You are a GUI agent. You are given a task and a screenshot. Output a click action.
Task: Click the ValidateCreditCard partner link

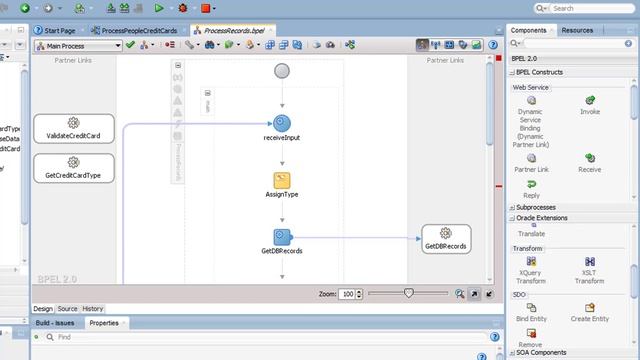[x=74, y=129]
